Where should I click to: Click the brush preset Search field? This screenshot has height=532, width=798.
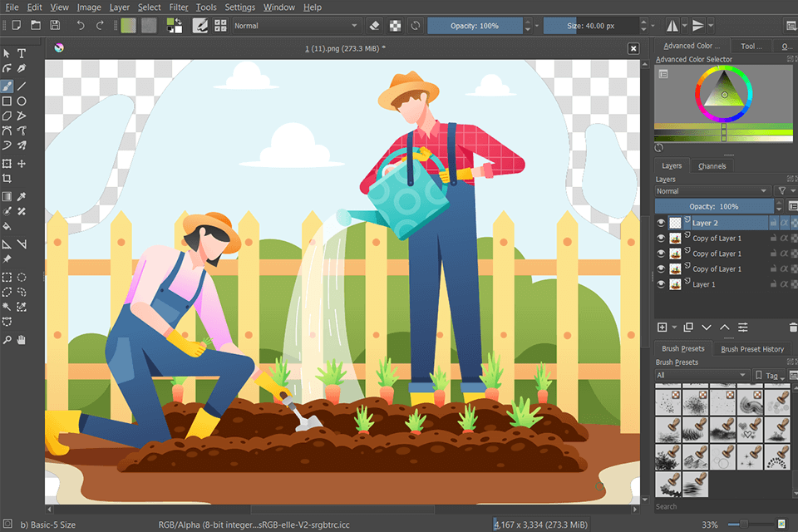tap(721, 506)
